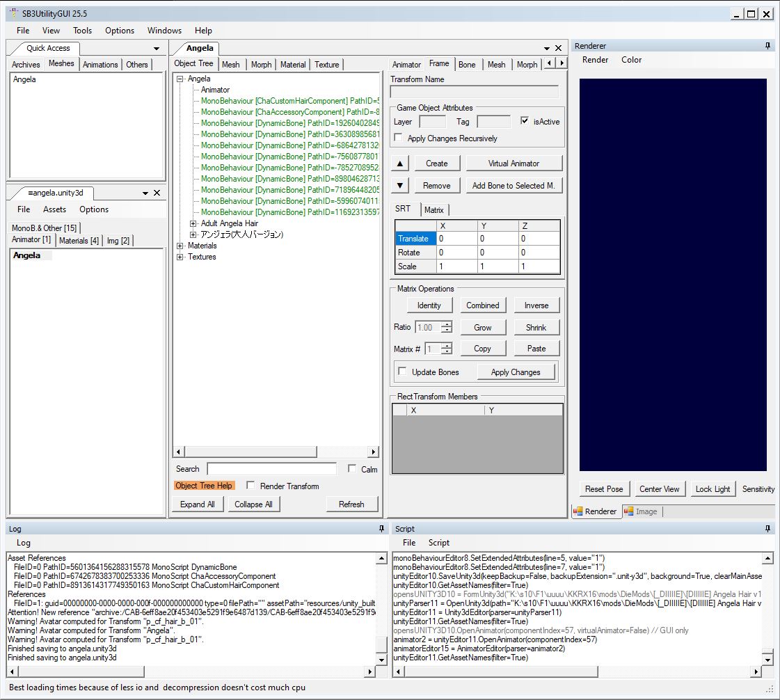The height and width of the screenshot is (700, 780).
Task: Click the Search input field
Action: [x=271, y=469]
